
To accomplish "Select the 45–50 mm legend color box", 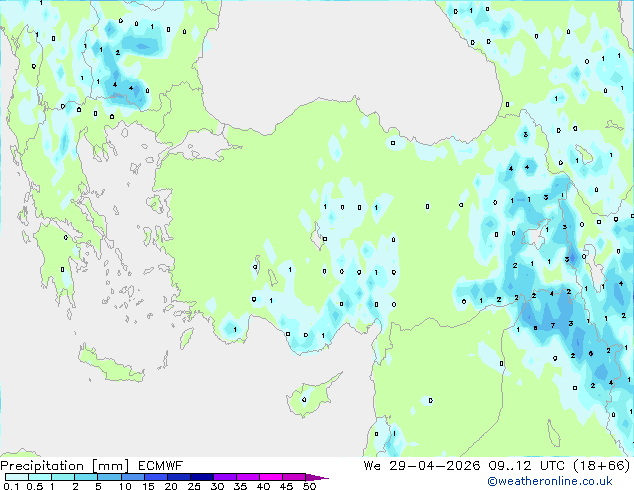I will click(294, 477).
